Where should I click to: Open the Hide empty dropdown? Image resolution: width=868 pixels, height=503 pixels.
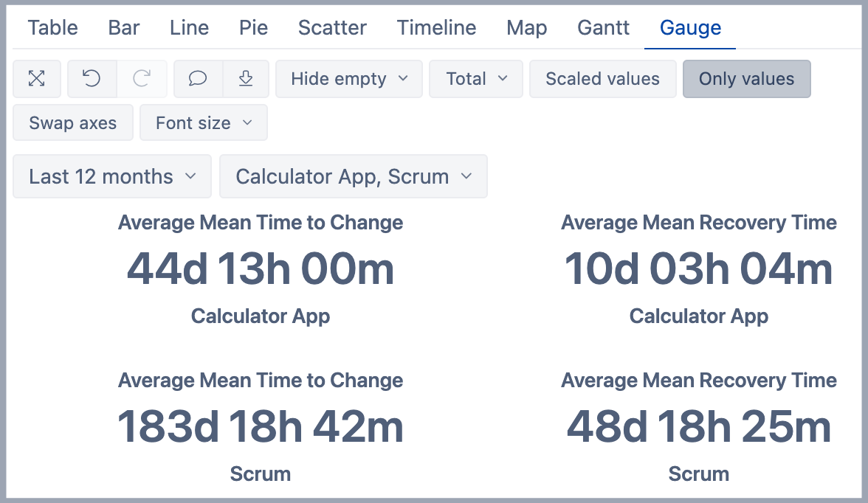349,79
